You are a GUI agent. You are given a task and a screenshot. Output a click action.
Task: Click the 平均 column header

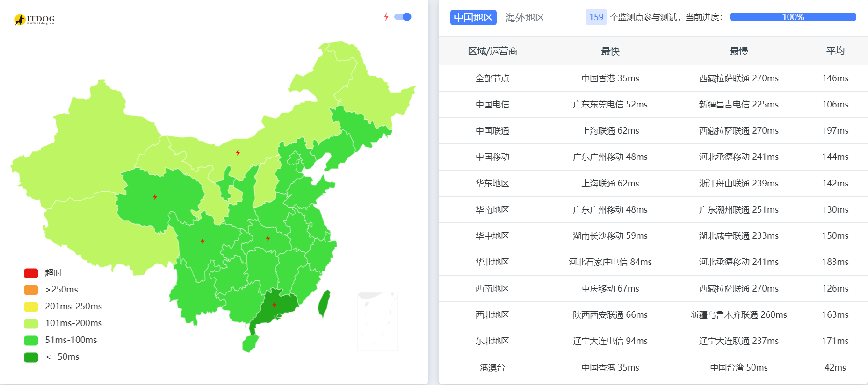point(835,51)
